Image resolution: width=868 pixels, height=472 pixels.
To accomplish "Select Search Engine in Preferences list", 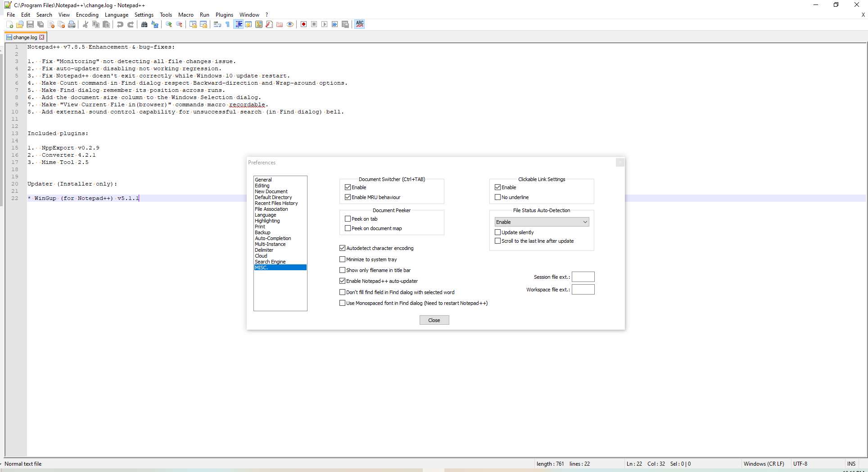I will 280,262.
